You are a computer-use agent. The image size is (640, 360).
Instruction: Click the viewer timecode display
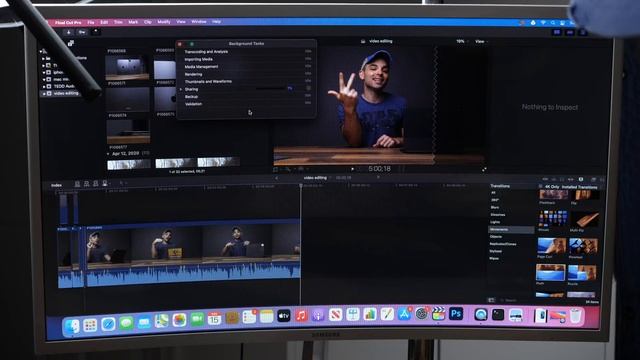(x=380, y=169)
